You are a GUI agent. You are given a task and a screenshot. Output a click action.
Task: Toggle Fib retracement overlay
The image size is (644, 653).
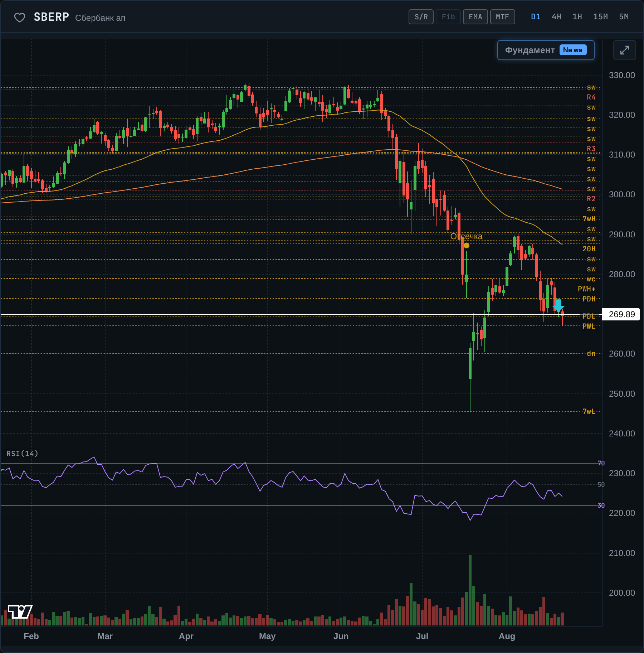tap(448, 17)
